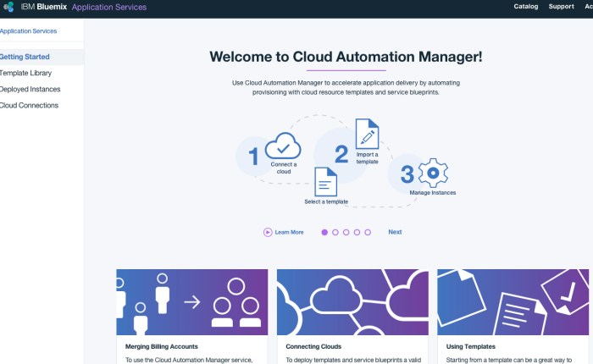593x364 pixels.
Task: Click Application Services breadcrumb link in sidebar
Action: click(28, 31)
